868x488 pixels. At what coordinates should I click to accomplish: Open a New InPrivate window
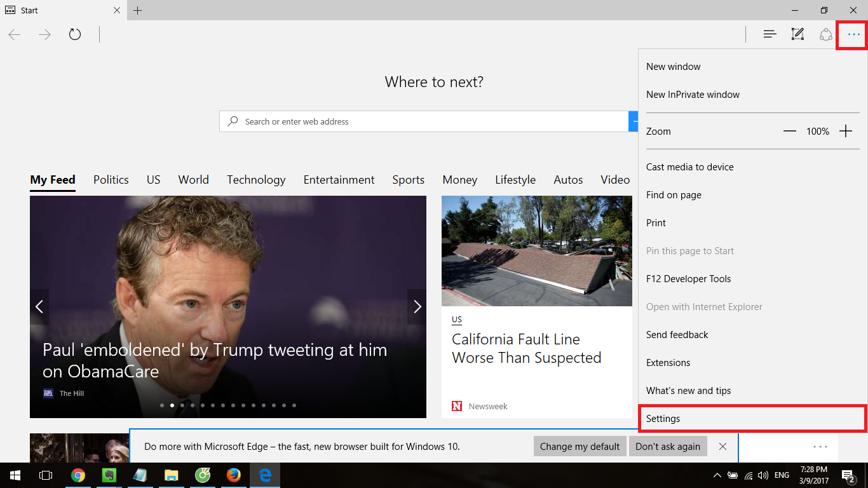tap(753, 95)
